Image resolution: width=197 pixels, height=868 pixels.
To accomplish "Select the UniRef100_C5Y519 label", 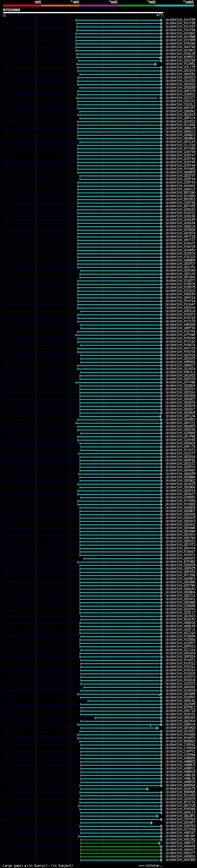I will pyautogui.click(x=180, y=819).
